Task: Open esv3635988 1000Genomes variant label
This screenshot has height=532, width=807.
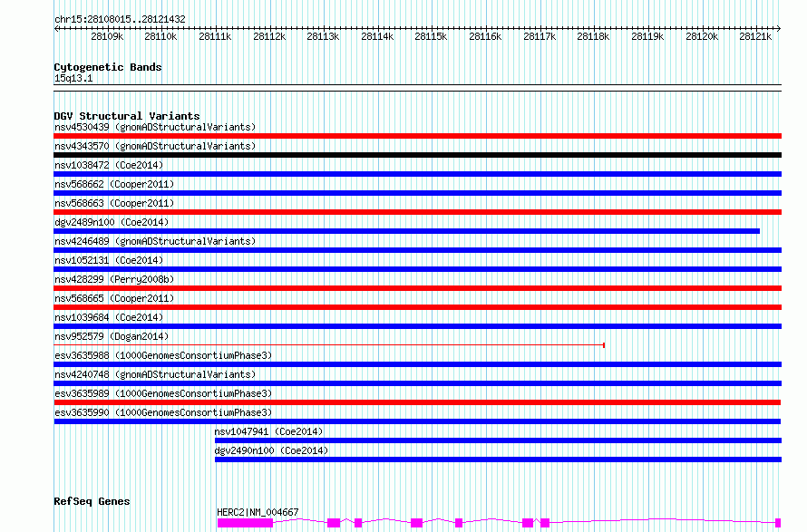Action: click(x=163, y=355)
